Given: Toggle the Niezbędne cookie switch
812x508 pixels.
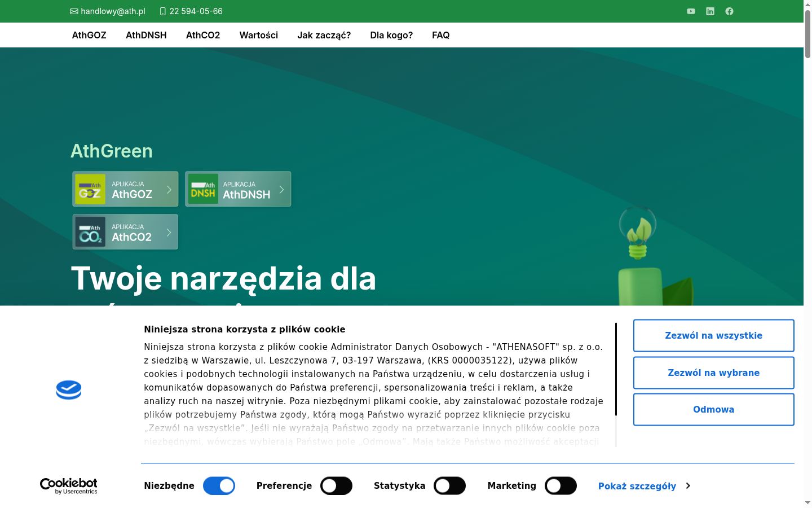Looking at the screenshot, I should (219, 486).
